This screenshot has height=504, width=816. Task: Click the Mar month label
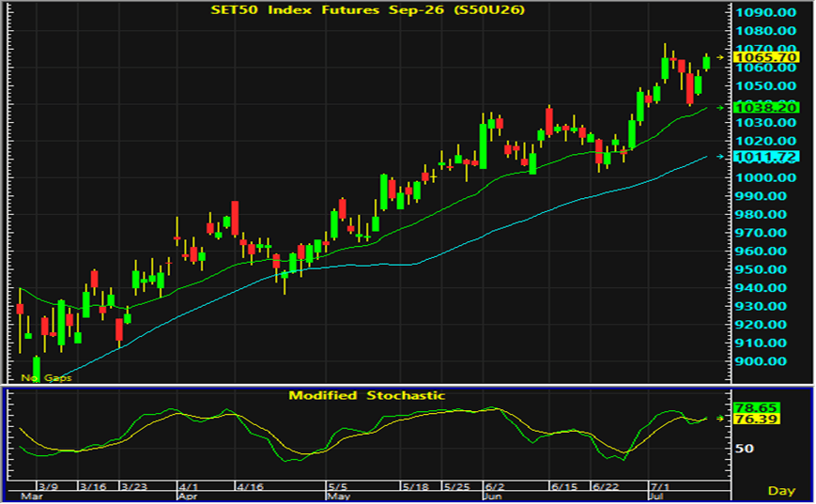click(31, 496)
